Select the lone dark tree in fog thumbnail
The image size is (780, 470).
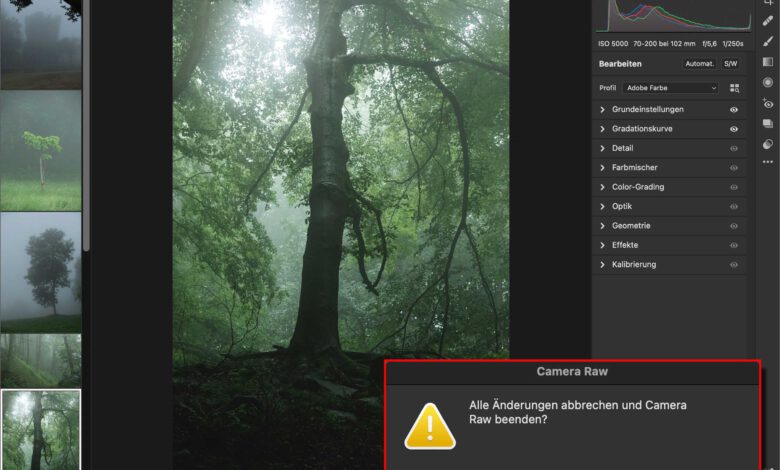(x=41, y=272)
